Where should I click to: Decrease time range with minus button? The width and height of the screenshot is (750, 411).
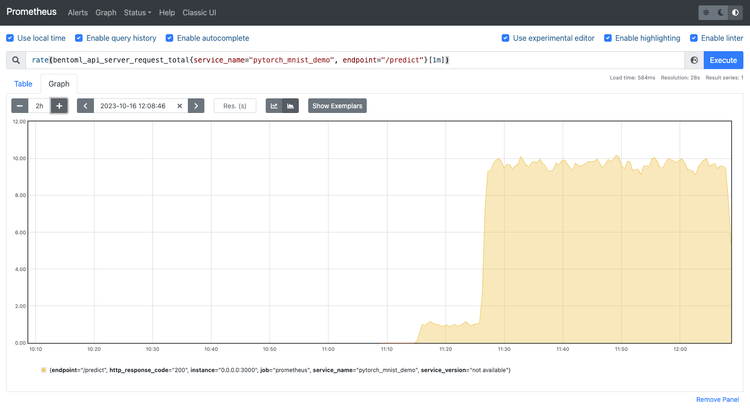(20, 106)
